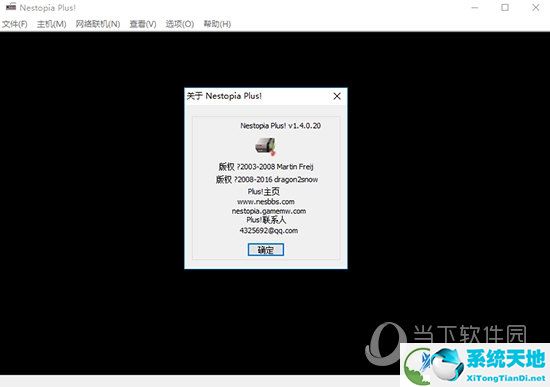550x387 pixels.
Task: Click the Plus!主页 label
Action: tap(263, 192)
